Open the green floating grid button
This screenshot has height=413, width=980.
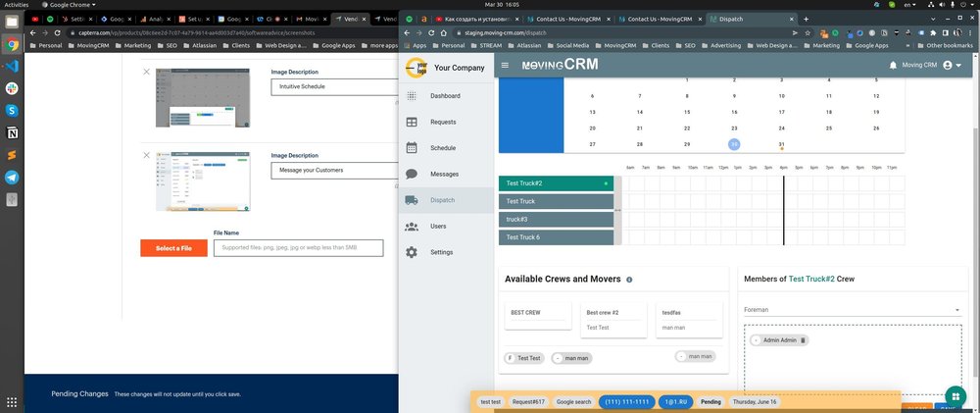[955, 396]
